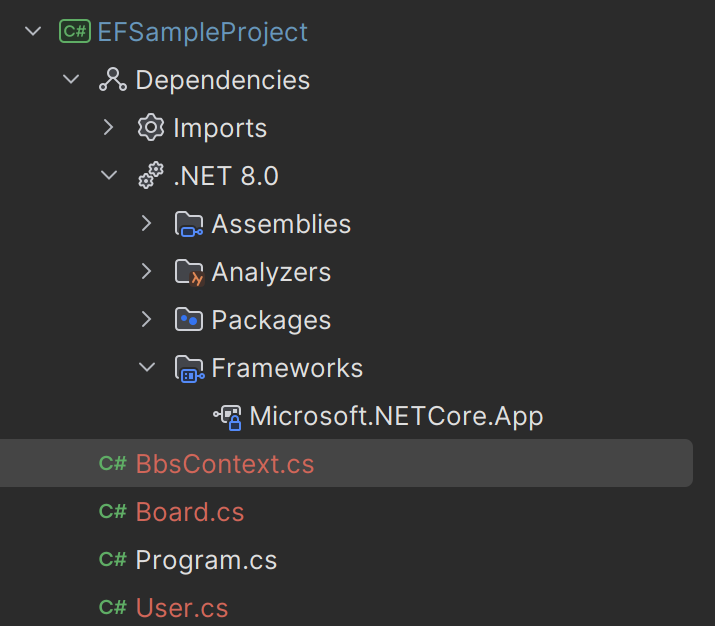Collapse the .NET 8.0 node
This screenshot has height=626, width=715.
coord(109,176)
